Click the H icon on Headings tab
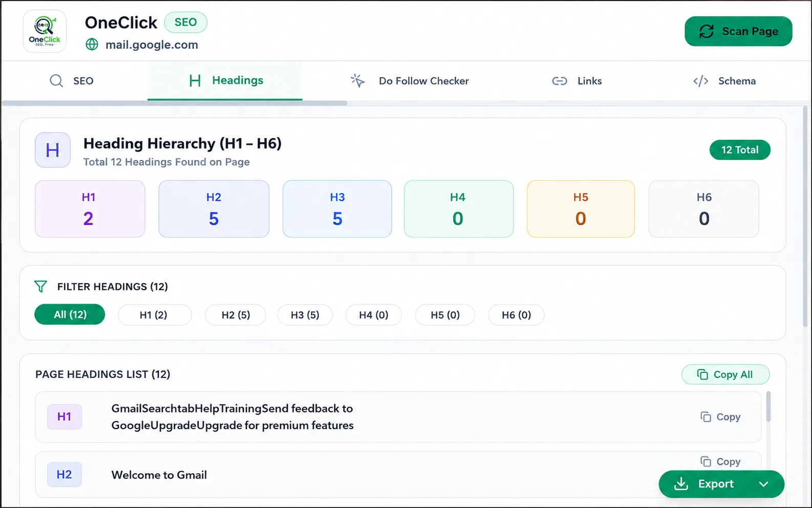This screenshot has height=508, width=812. coord(195,80)
